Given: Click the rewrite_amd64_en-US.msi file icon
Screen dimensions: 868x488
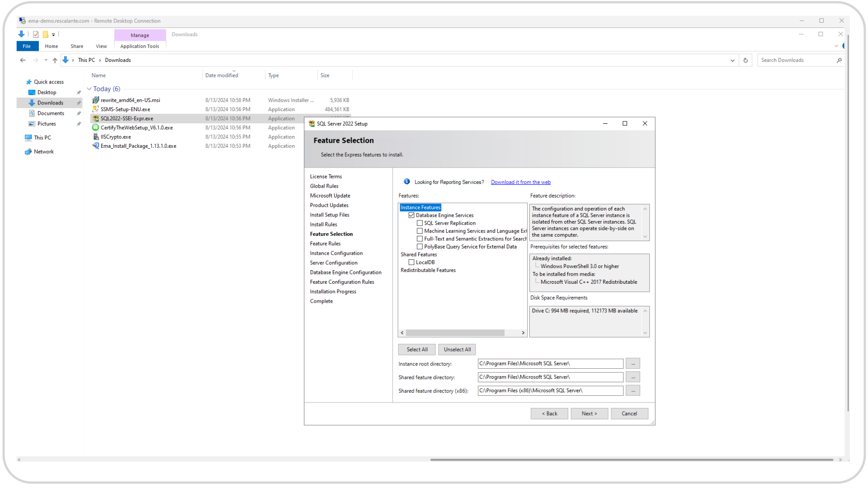Looking at the screenshot, I should [95, 100].
